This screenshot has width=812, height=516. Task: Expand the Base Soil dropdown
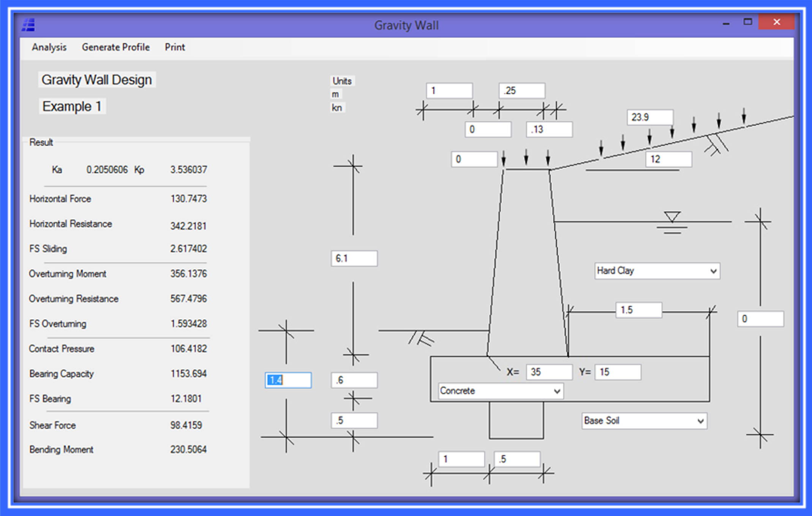point(700,421)
